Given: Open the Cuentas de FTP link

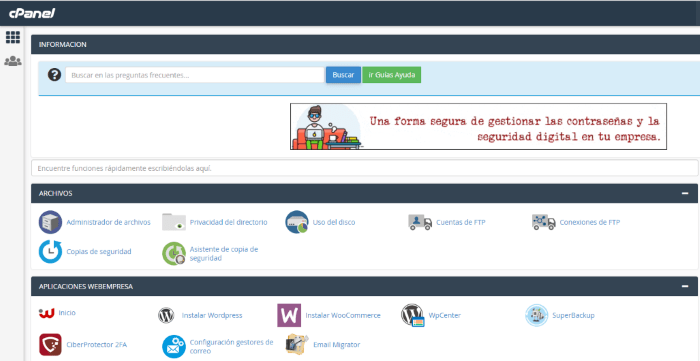Looking at the screenshot, I should click(x=461, y=222).
